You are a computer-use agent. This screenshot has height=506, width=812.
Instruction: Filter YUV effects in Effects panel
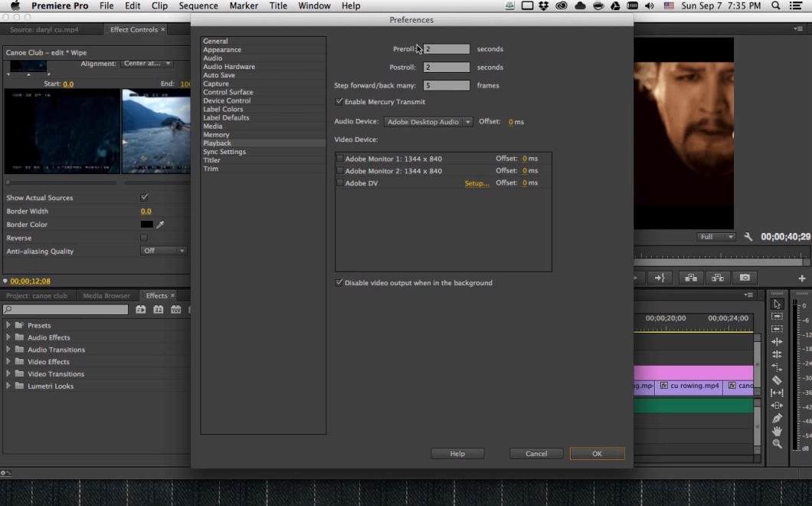176,310
